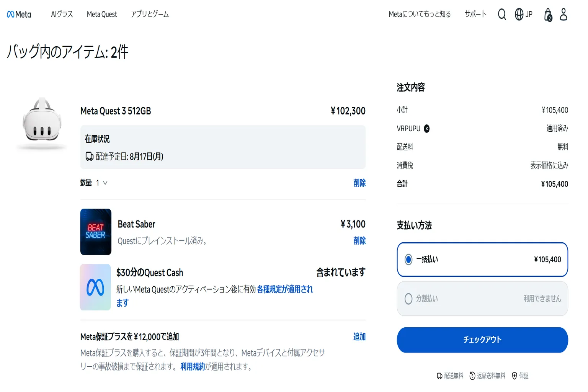The width and height of the screenshot is (588, 392).
Task: Select the 一括払い payment radio button
Action: click(408, 260)
